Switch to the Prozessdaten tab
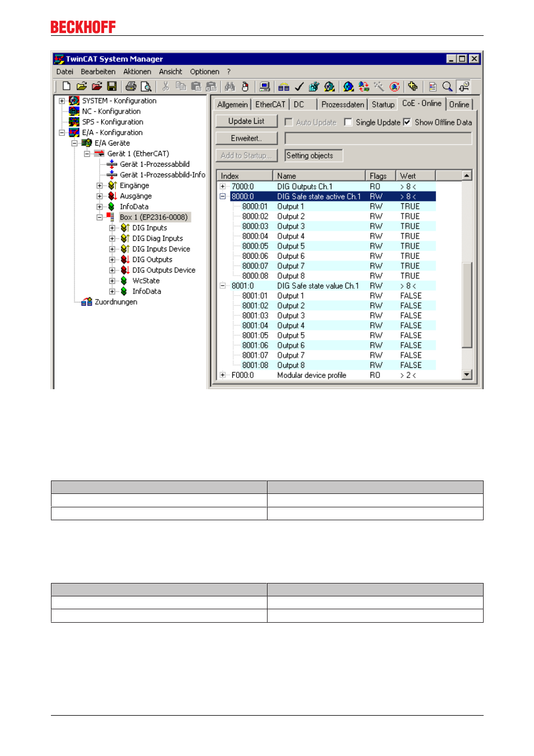Image resolution: width=534 pixels, height=756 pixels. point(343,105)
